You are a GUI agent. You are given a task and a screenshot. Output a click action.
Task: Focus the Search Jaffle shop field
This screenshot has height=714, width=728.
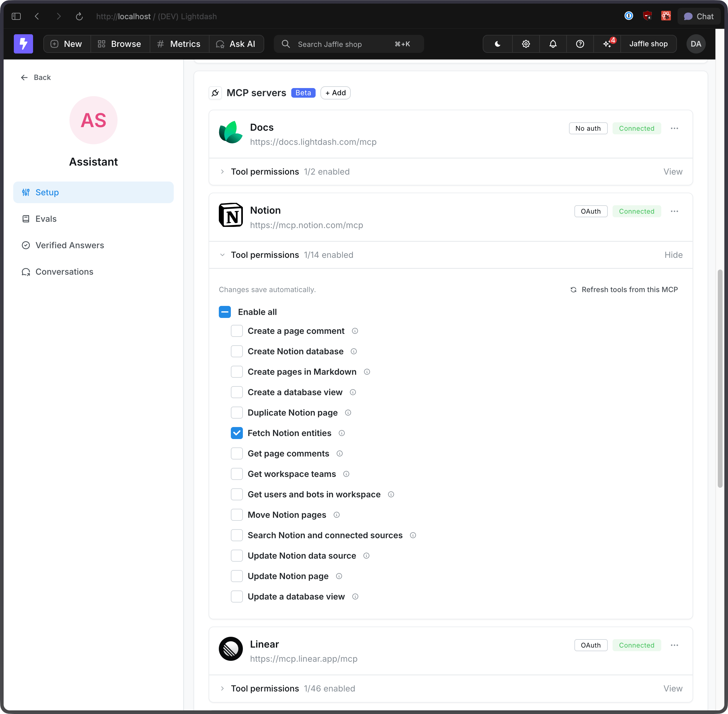(349, 44)
